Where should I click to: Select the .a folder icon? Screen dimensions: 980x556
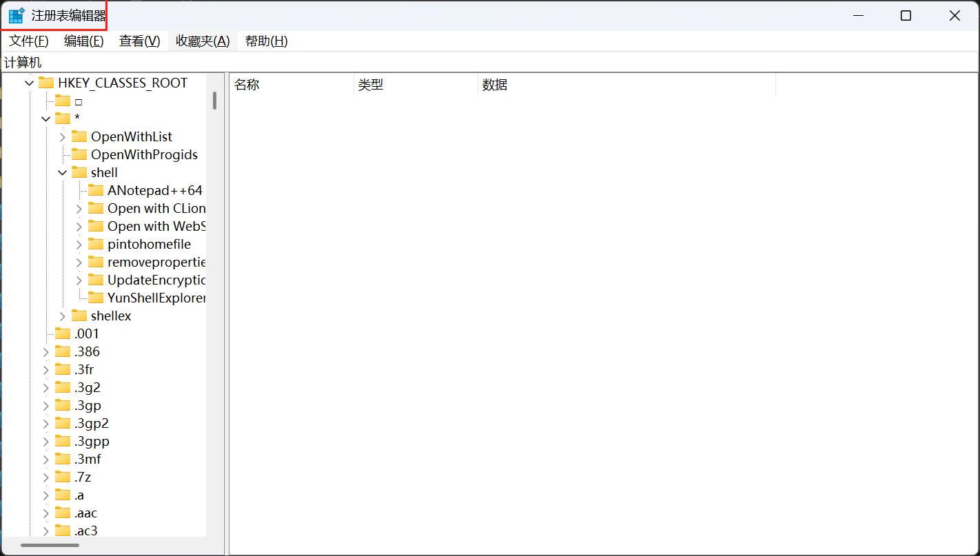click(63, 495)
